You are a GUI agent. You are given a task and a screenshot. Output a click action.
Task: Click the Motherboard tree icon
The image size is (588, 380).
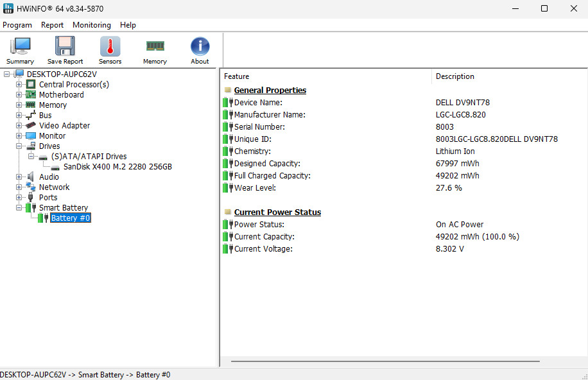point(31,94)
